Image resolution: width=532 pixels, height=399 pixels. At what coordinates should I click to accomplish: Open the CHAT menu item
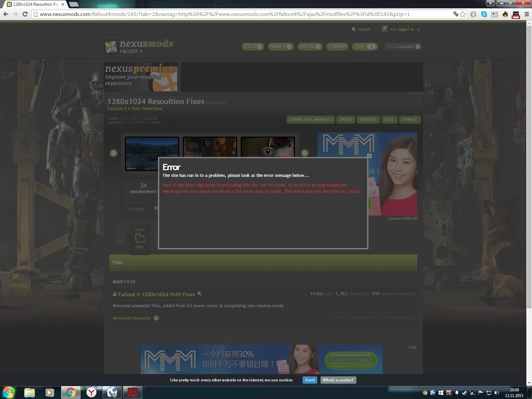(365, 47)
